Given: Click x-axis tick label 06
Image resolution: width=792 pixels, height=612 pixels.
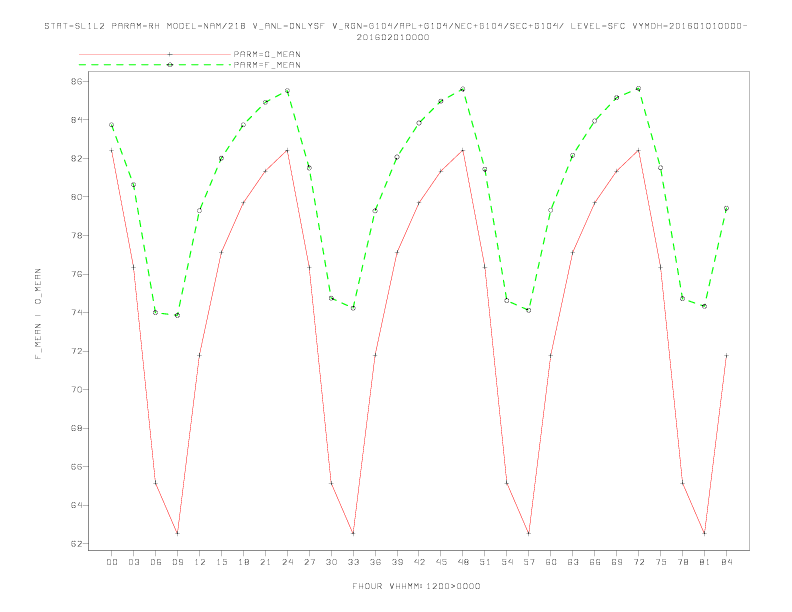Looking at the screenshot, I should point(156,562).
